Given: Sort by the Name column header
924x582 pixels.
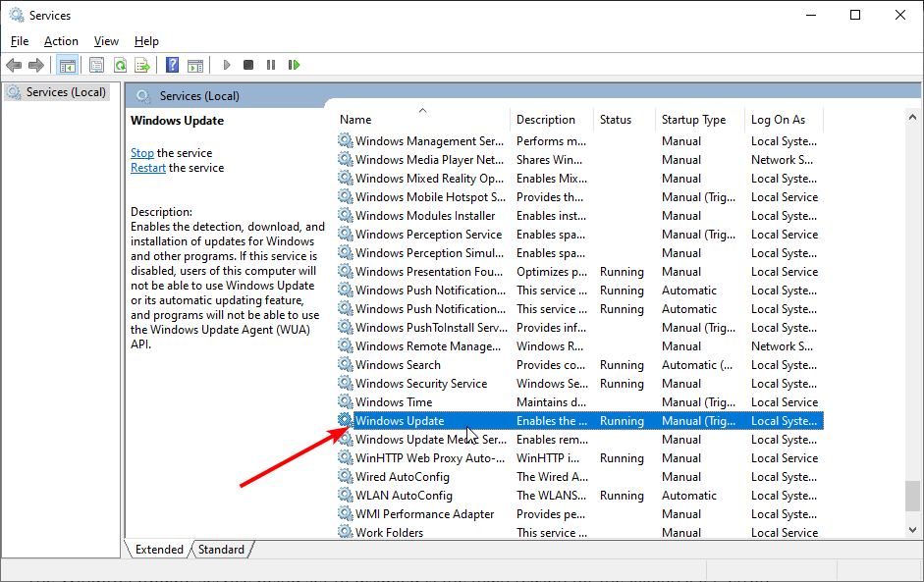Looking at the screenshot, I should click(x=355, y=120).
